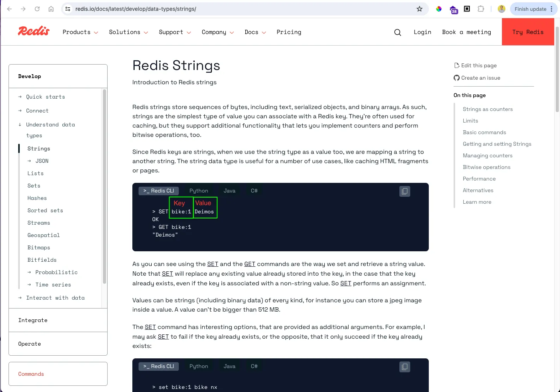
Task: Click the black square extension icon
Action: point(467,9)
